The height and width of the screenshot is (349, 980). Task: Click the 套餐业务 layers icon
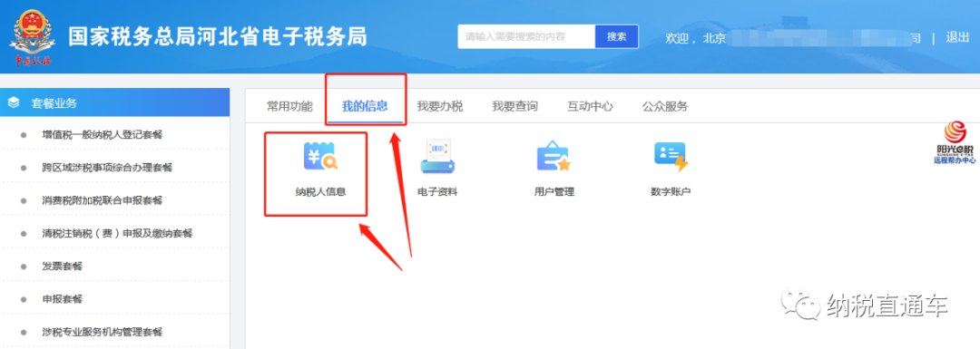tap(15, 103)
